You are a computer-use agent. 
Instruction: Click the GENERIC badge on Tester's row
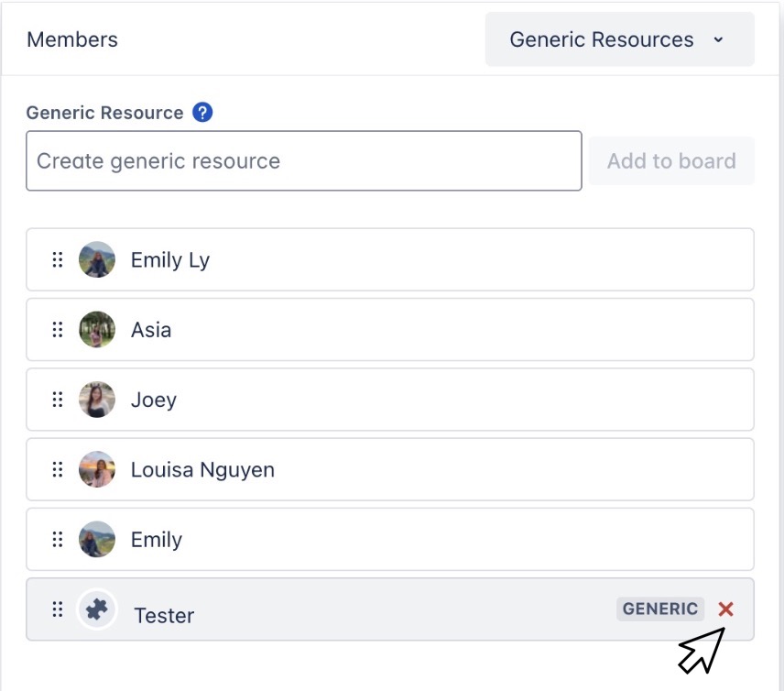click(x=660, y=609)
